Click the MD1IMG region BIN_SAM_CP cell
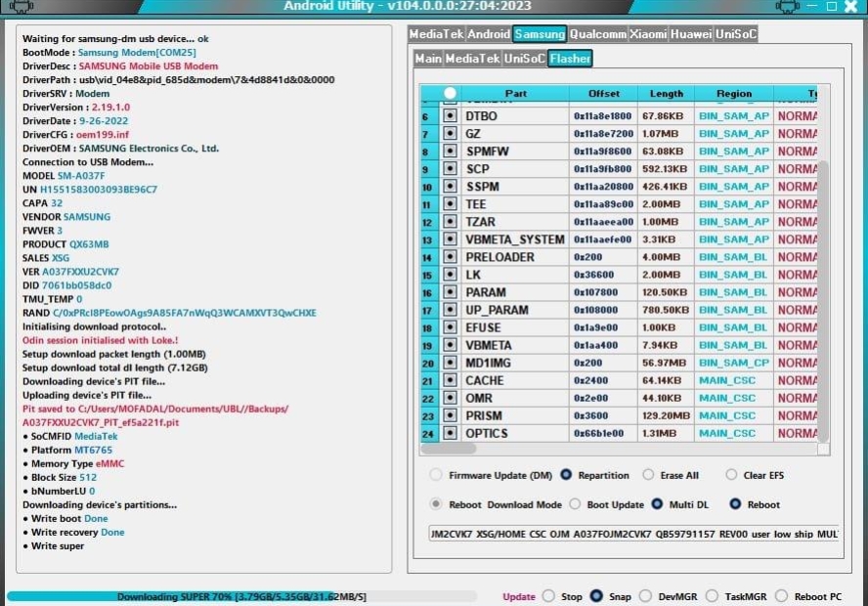This screenshot has width=868, height=606. coord(734,363)
